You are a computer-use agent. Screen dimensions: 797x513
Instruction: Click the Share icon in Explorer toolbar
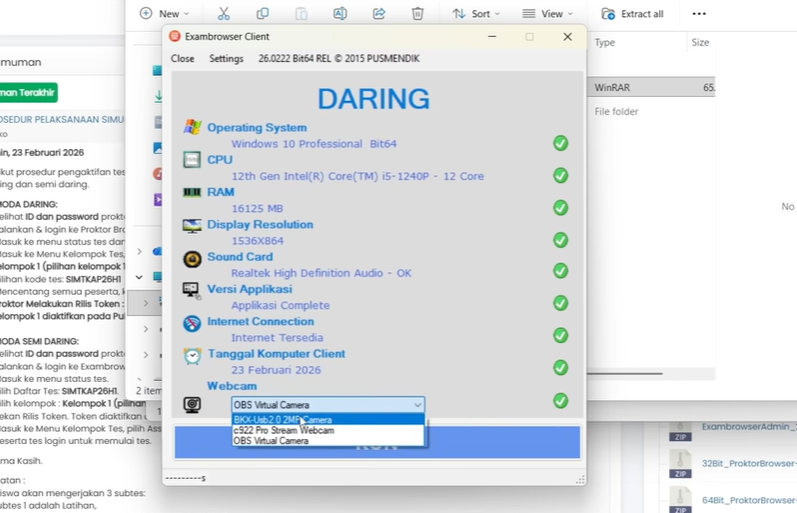point(379,14)
